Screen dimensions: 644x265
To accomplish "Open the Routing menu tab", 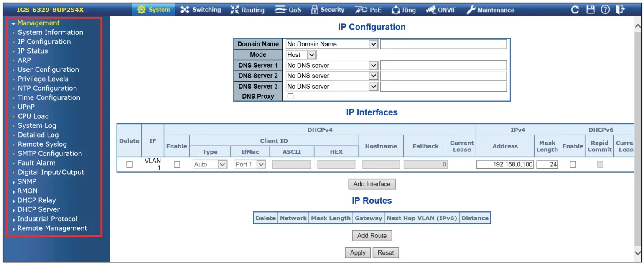I will pos(248,10).
